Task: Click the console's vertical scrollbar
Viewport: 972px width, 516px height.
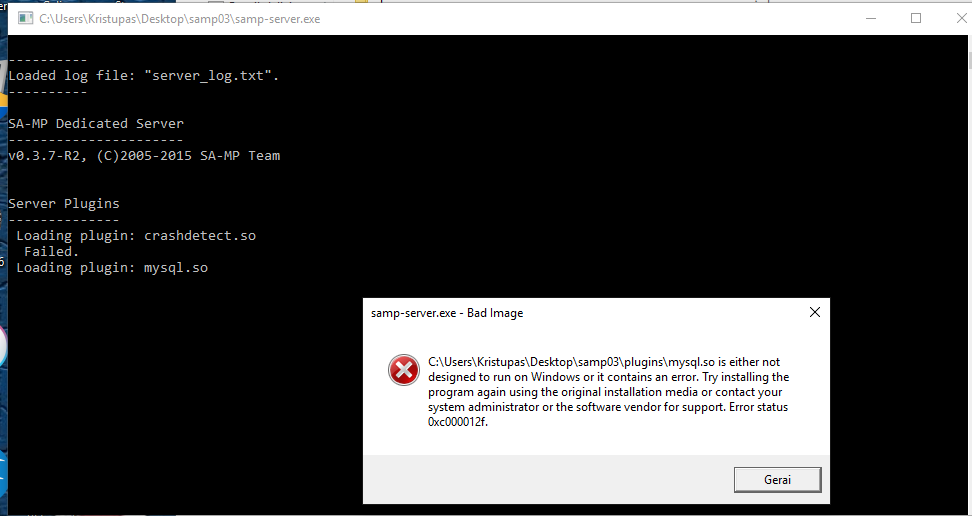Action: click(968, 273)
